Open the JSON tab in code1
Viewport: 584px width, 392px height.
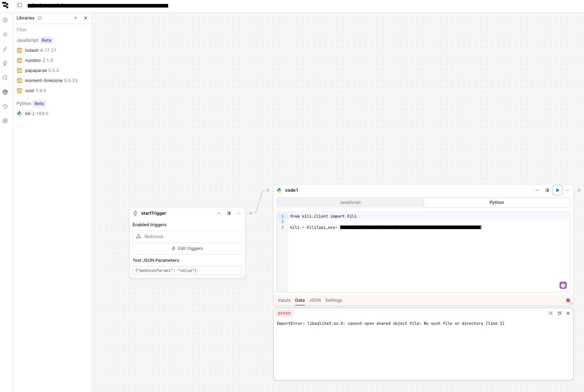315,300
